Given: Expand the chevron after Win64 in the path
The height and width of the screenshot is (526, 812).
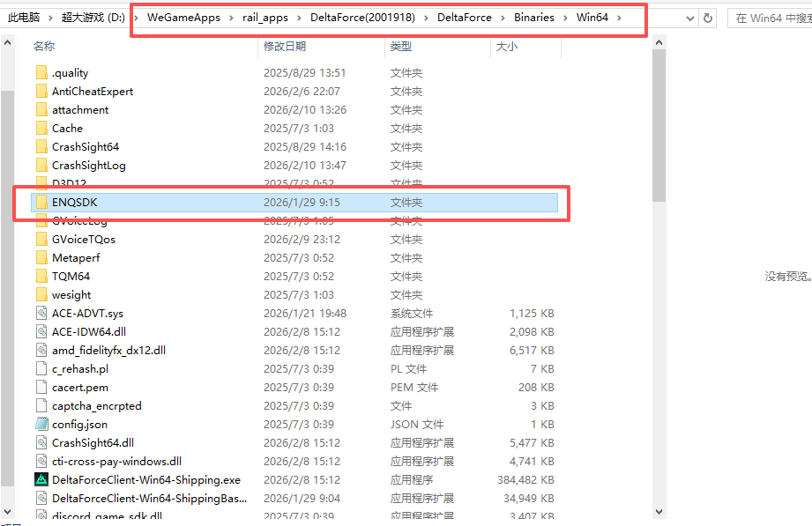Looking at the screenshot, I should coord(619,18).
